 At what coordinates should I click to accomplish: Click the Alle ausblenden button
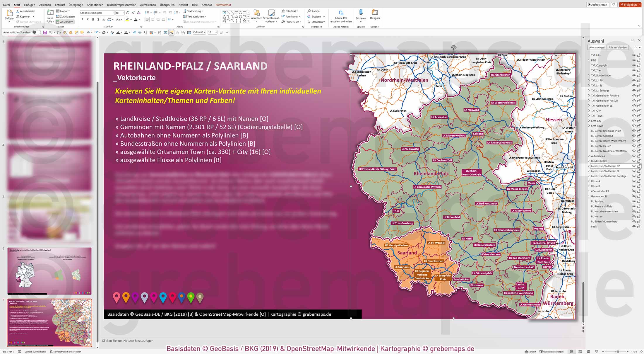[x=617, y=47]
